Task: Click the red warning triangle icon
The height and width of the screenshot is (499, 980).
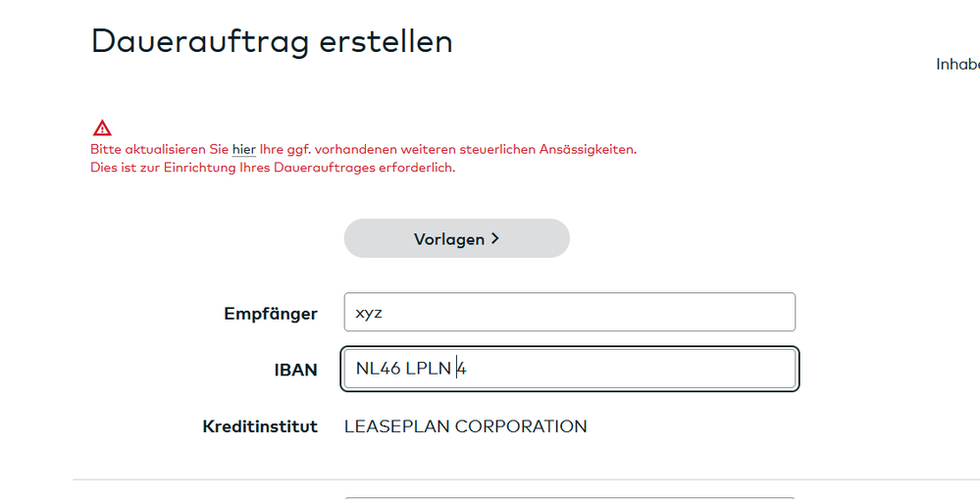Action: (x=102, y=127)
